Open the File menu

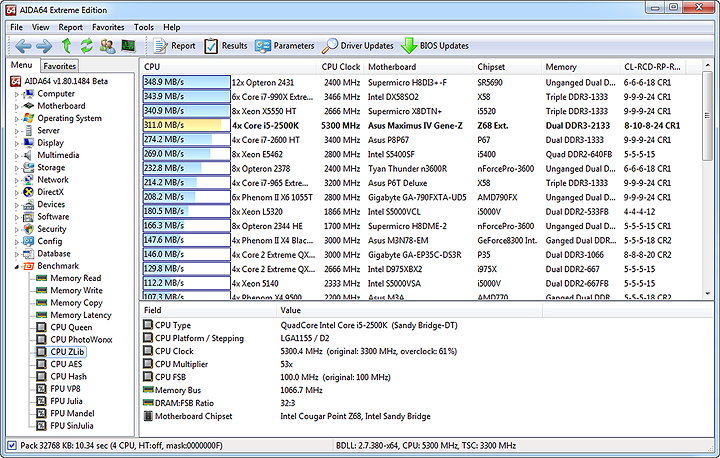tap(17, 27)
